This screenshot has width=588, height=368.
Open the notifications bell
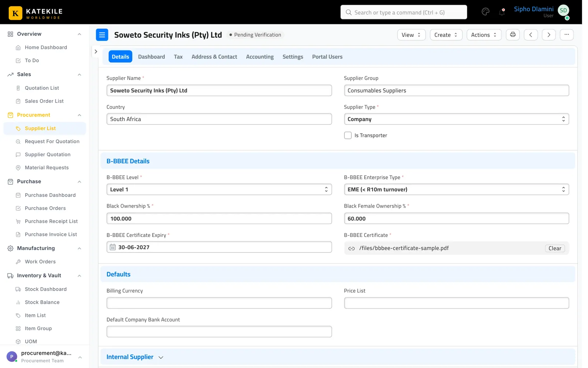click(x=502, y=12)
